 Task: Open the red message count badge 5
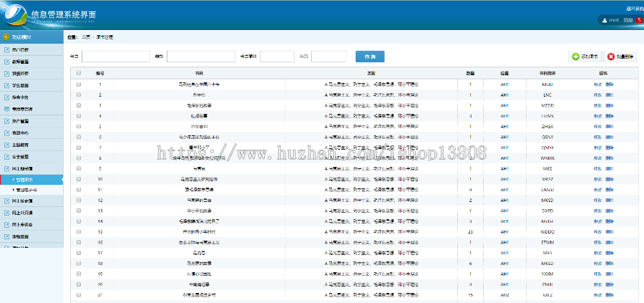coord(639,20)
